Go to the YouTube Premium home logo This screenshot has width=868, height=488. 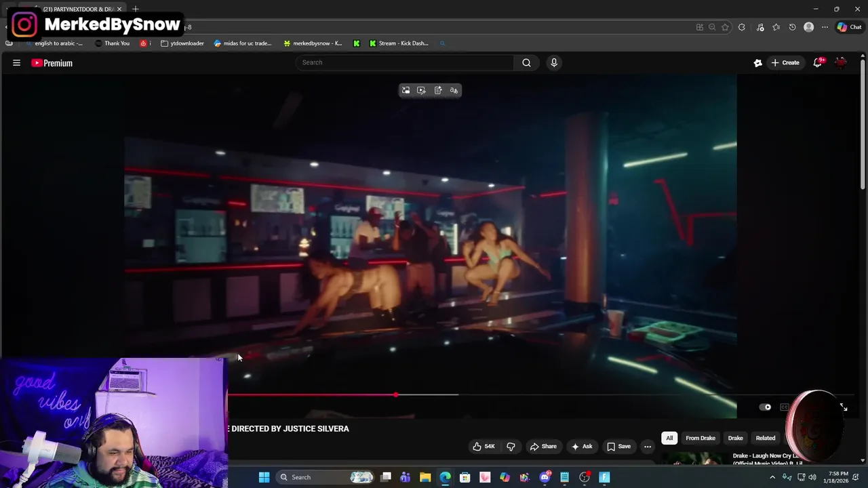(x=52, y=63)
